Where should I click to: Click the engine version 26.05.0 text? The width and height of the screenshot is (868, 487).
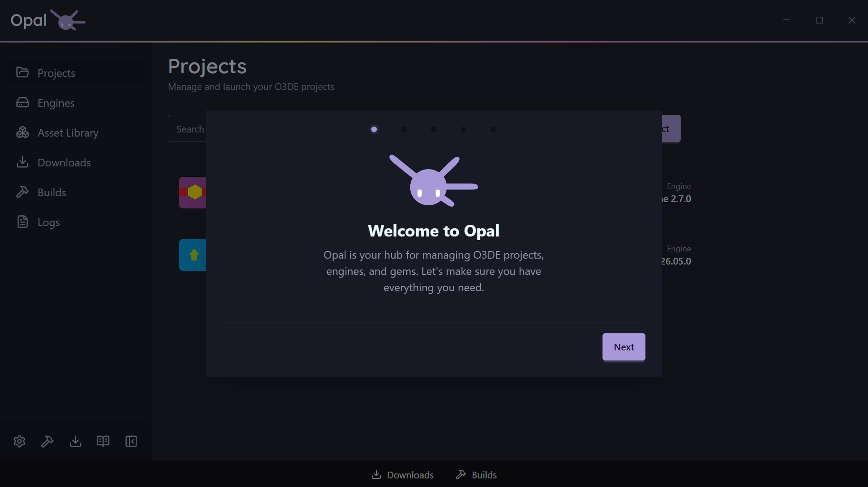pyautogui.click(x=676, y=261)
